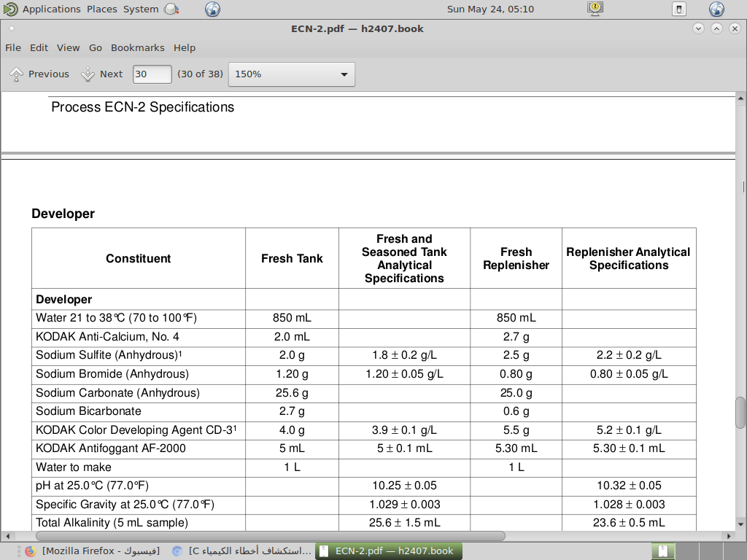Open the Go menu
Screen dimensions: 747x560
pyautogui.click(x=96, y=47)
